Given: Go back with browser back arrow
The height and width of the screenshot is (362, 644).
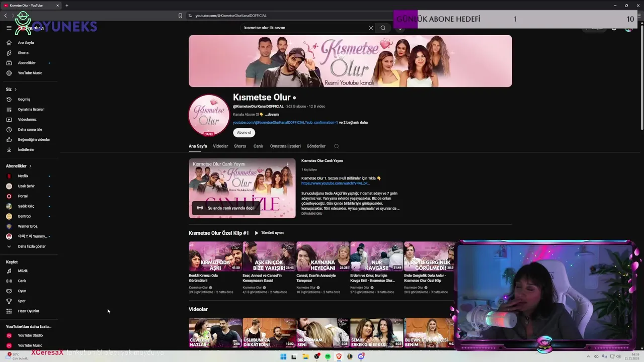Looking at the screenshot, I should (6, 16).
